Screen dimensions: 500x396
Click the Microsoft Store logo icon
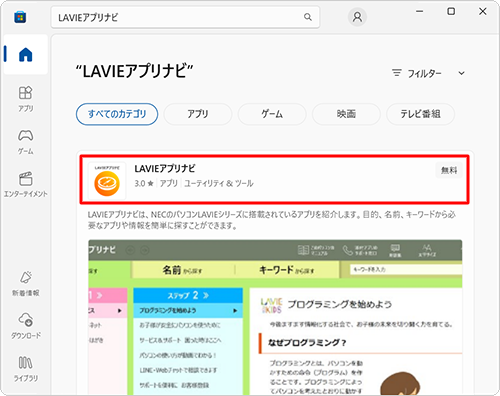pyautogui.click(x=20, y=17)
